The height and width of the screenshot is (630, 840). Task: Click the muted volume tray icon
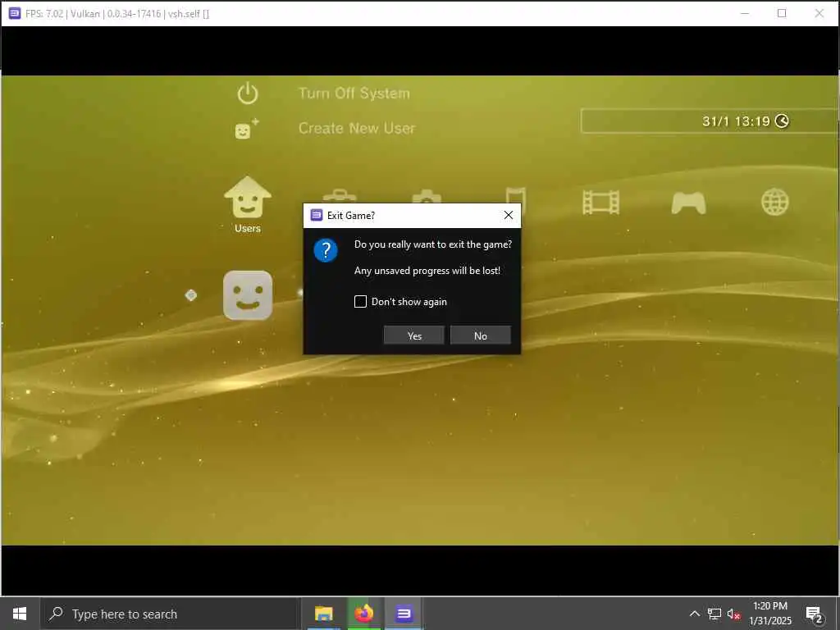click(734, 614)
